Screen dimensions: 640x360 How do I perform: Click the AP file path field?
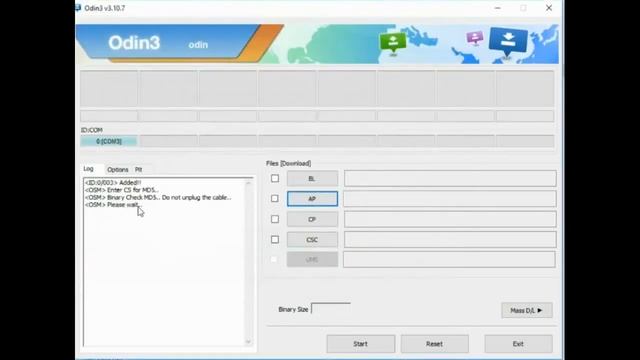pos(450,199)
